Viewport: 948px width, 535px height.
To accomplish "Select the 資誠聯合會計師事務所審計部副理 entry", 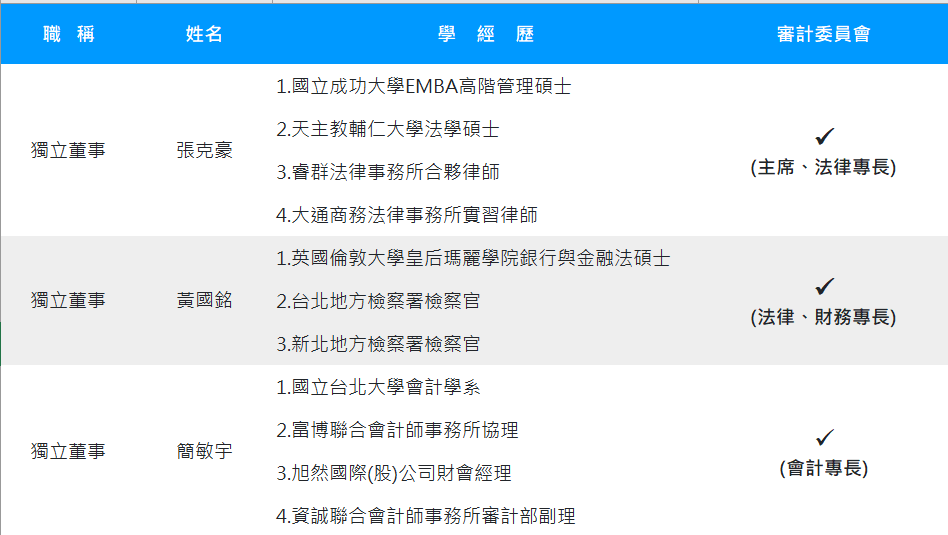I will pyautogui.click(x=426, y=516).
